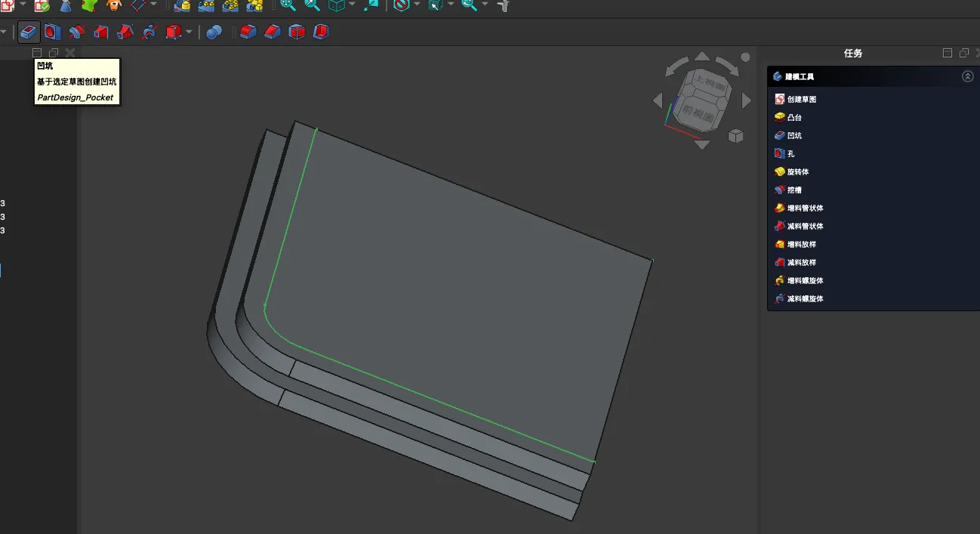Click 创建草图 in the task panel
This screenshot has height=534, width=980.
coord(801,99)
